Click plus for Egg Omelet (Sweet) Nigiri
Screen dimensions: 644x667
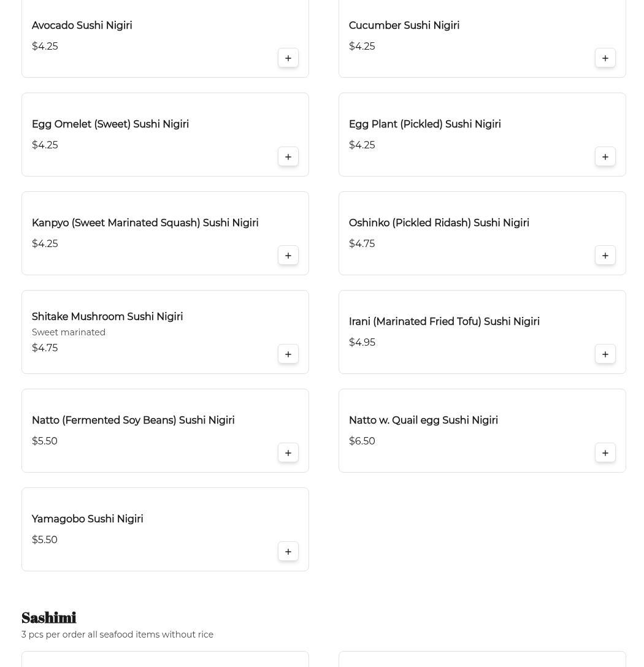click(x=288, y=157)
